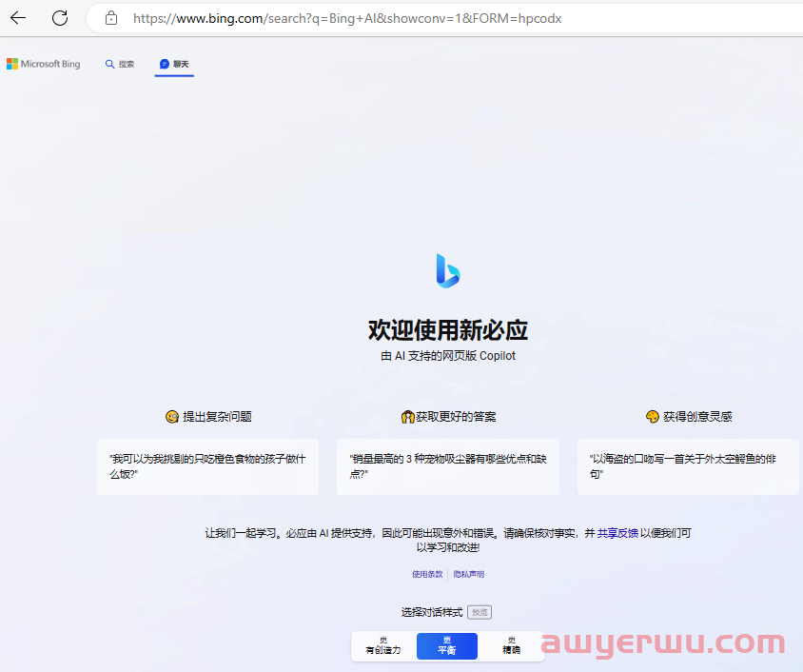Click the blue Bing b logo
The width and height of the screenshot is (803, 672).
[448, 271]
